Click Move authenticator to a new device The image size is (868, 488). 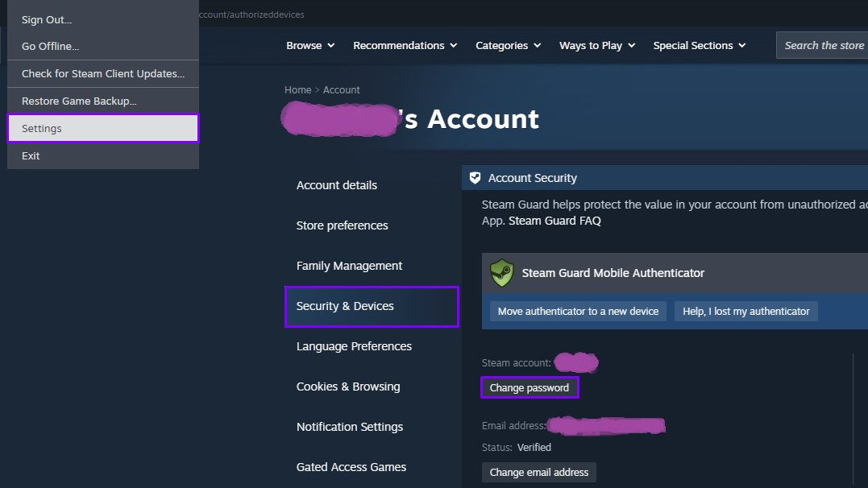[x=578, y=312]
